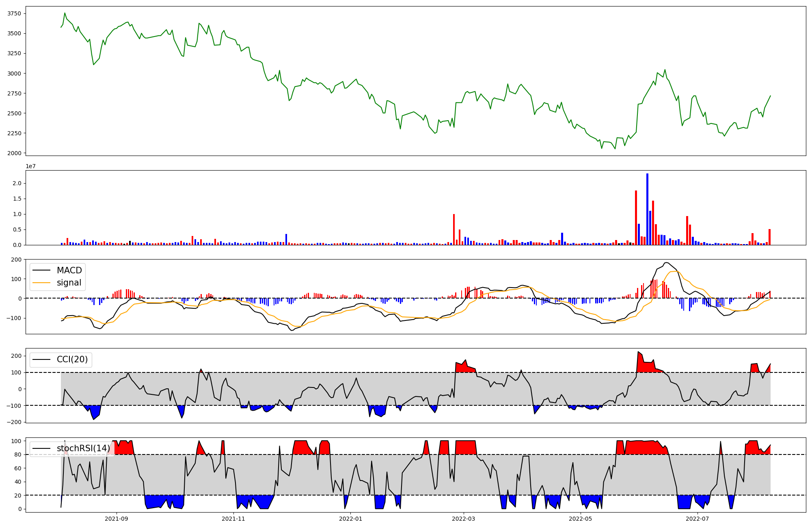812x528 pixels.
Task: Click the black MACD legend line sample
Action: [41, 270]
